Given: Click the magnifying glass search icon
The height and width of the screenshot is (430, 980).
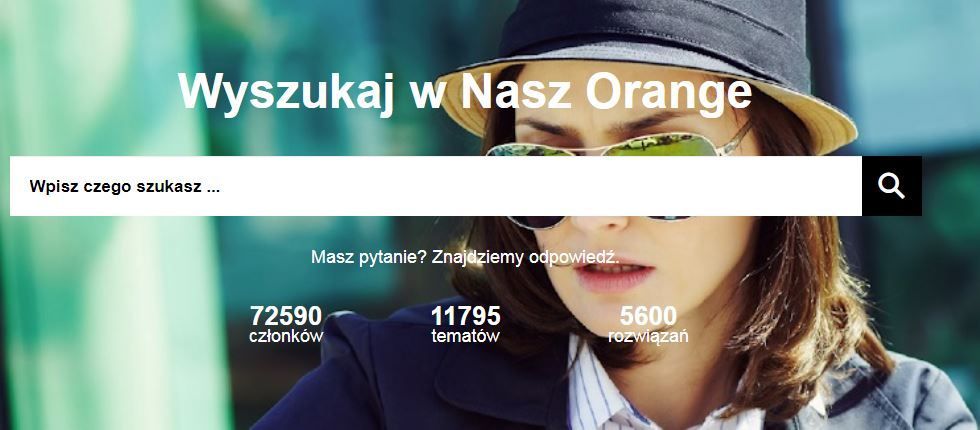Looking at the screenshot, I should pyautogui.click(x=891, y=186).
